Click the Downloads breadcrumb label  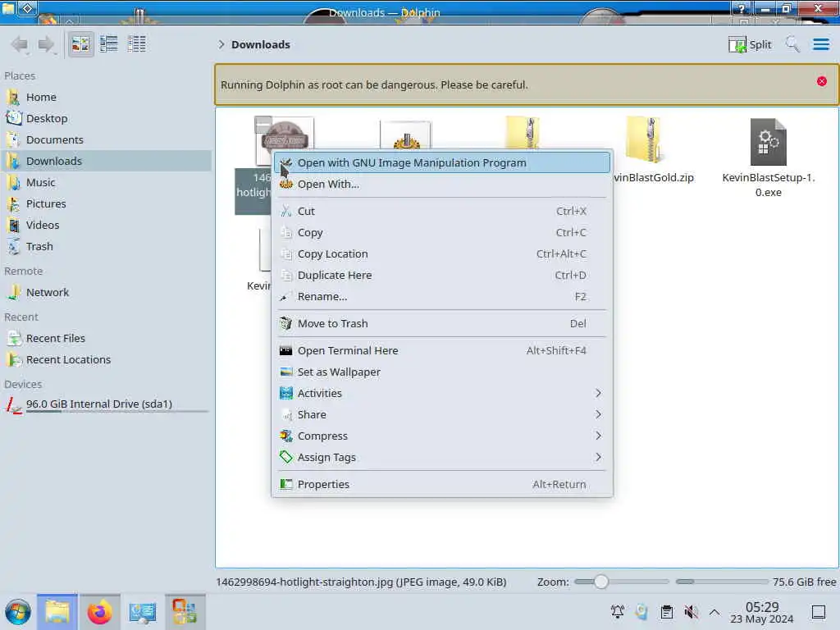click(x=260, y=44)
